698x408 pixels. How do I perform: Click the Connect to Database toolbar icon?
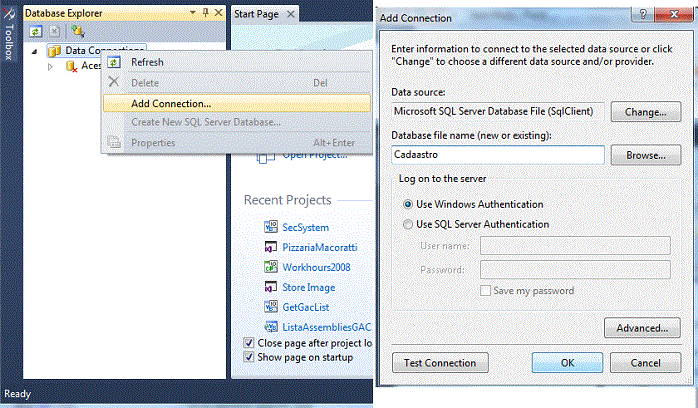pos(77,31)
